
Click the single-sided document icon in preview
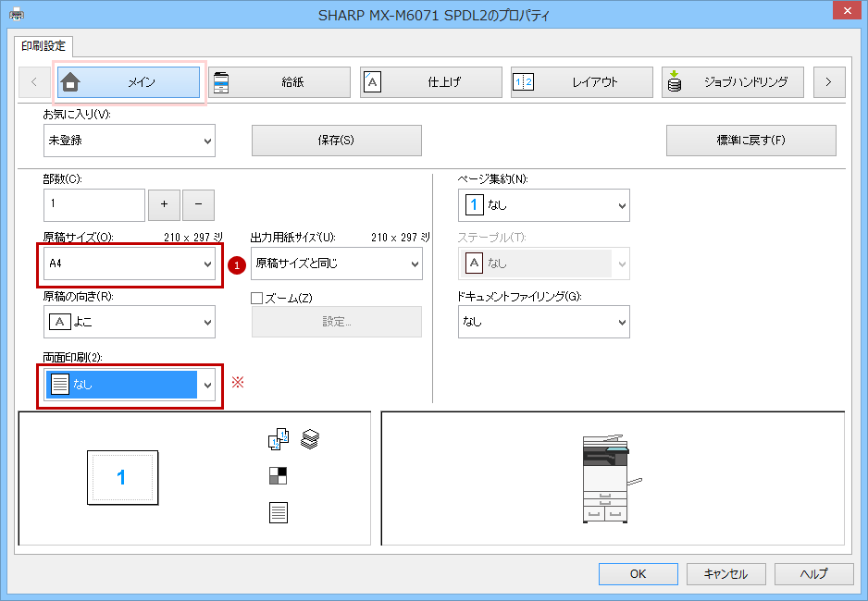(279, 512)
